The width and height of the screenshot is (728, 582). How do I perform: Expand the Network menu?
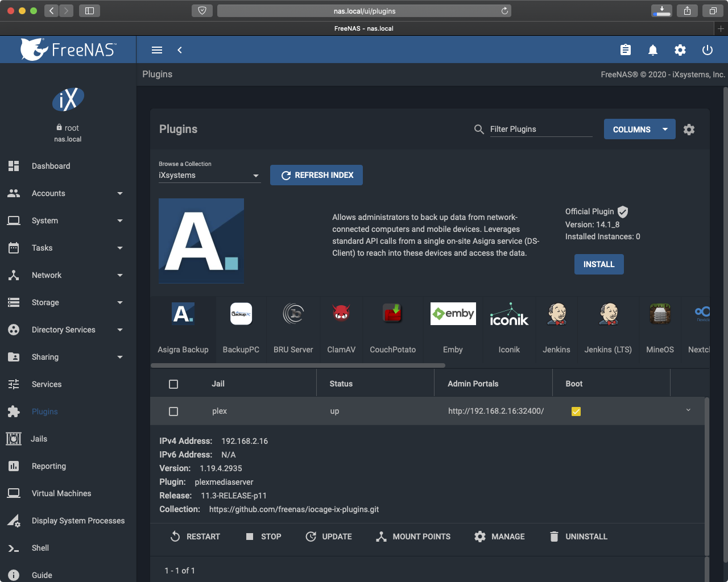coord(68,275)
